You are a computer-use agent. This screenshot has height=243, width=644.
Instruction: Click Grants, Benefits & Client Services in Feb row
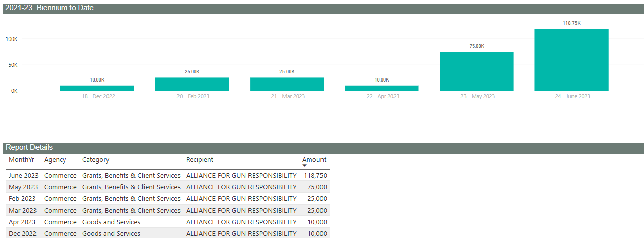[x=131, y=199]
